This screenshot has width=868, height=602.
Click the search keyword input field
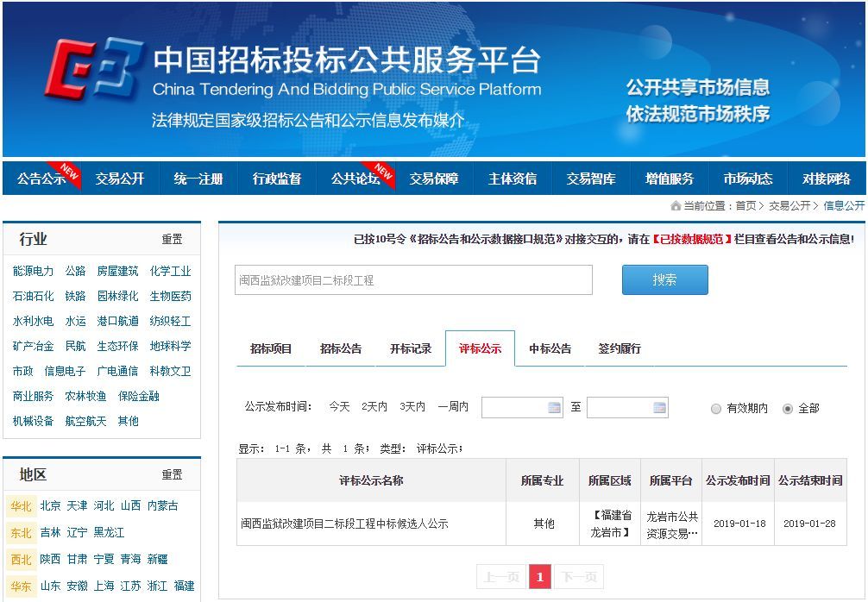pyautogui.click(x=413, y=280)
